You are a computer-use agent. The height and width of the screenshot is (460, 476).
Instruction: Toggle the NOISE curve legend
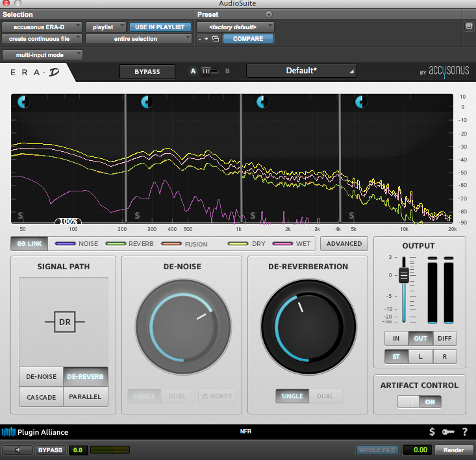point(77,244)
